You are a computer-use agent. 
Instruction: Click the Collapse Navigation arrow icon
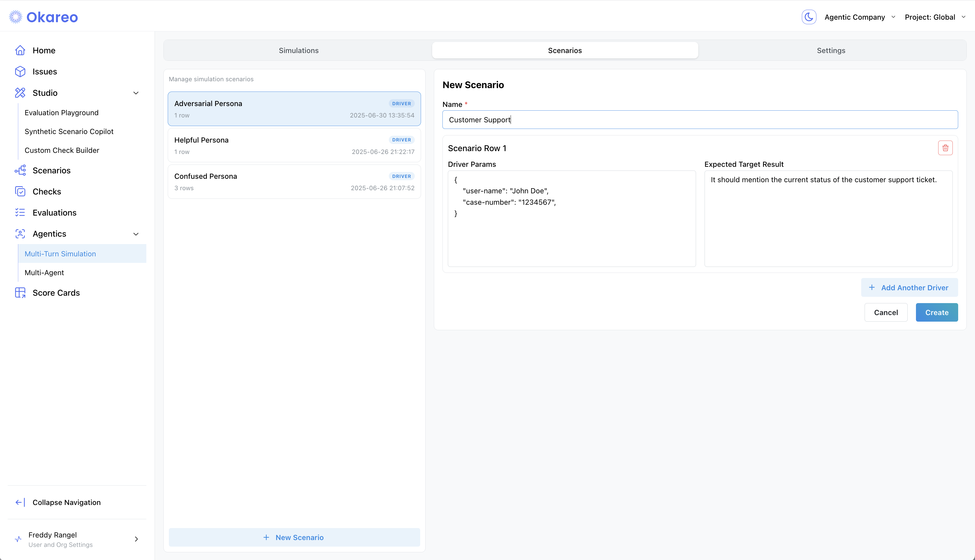tap(20, 502)
